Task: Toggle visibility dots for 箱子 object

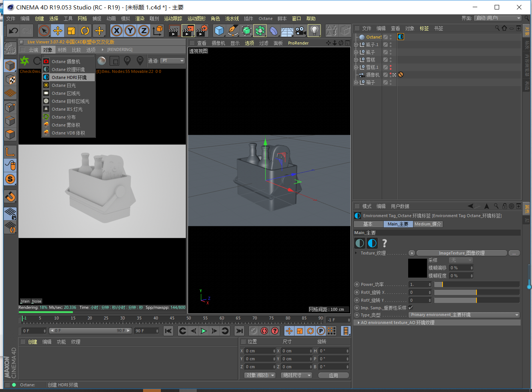Action: tap(390, 82)
